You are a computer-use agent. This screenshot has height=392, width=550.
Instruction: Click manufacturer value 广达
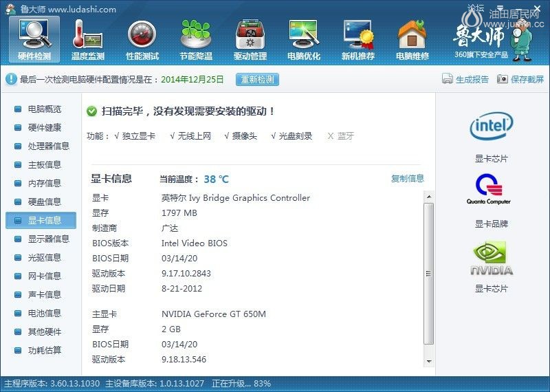tap(170, 228)
